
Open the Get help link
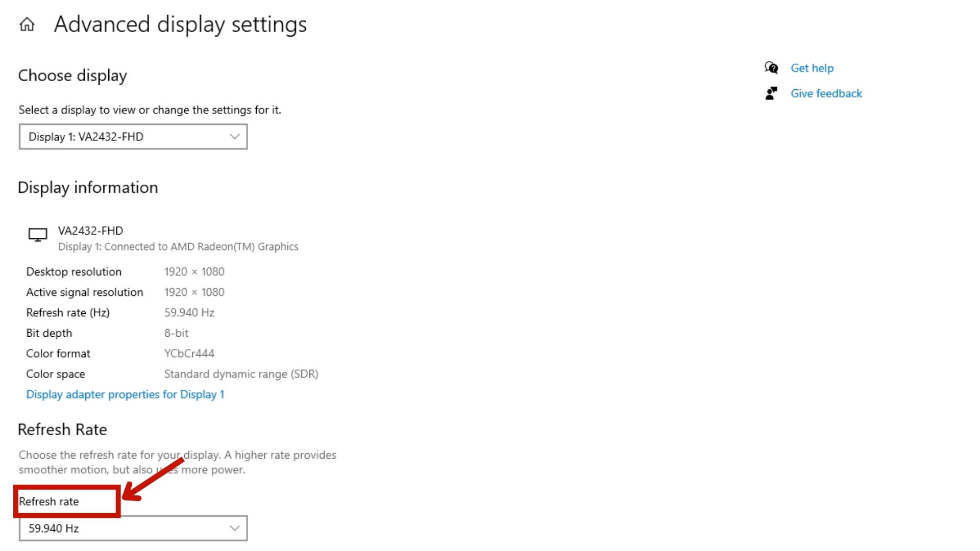812,68
